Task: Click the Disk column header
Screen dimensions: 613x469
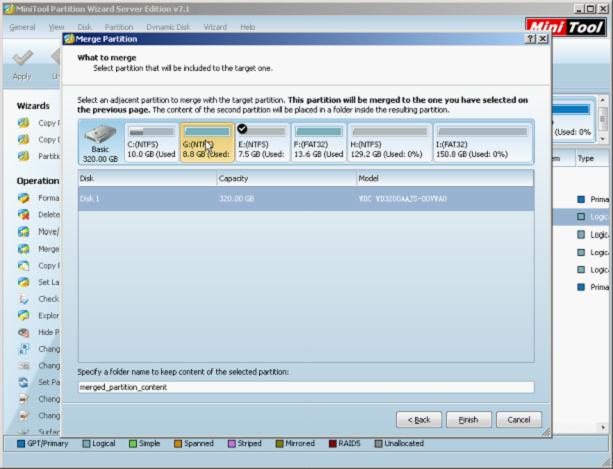Action: (147, 178)
